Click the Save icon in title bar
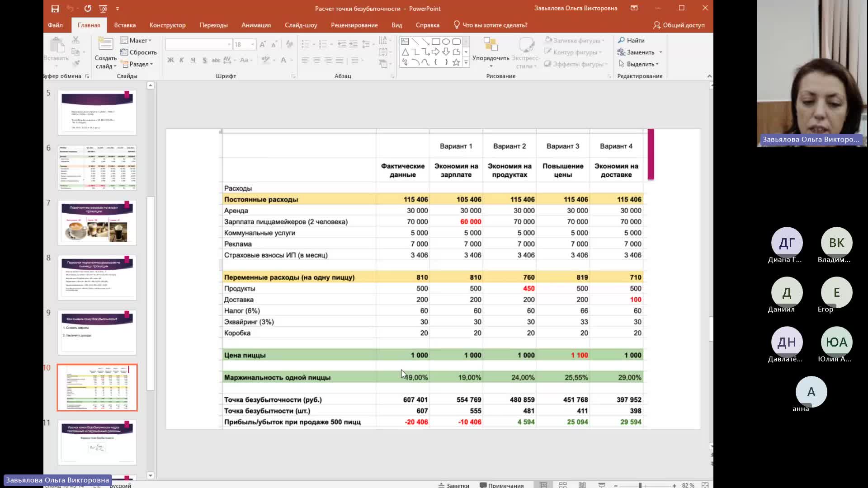868x488 pixels. pyautogui.click(x=55, y=8)
